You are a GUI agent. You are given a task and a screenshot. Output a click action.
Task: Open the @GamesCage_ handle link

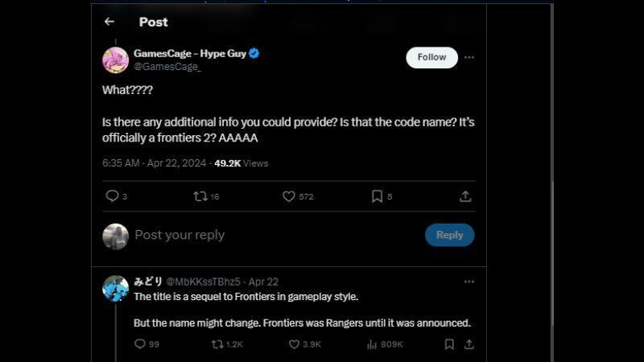(x=167, y=67)
